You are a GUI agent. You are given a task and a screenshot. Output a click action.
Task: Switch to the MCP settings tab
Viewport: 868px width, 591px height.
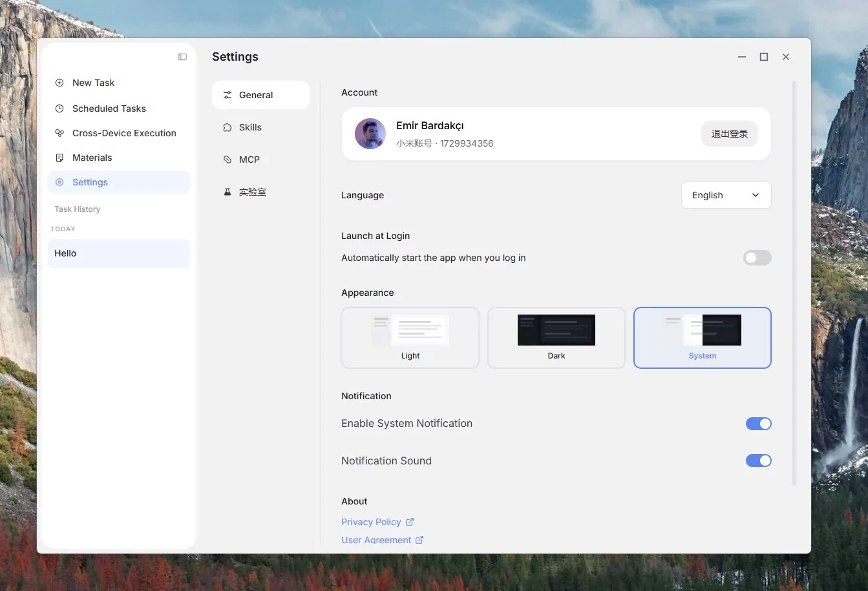[249, 160]
